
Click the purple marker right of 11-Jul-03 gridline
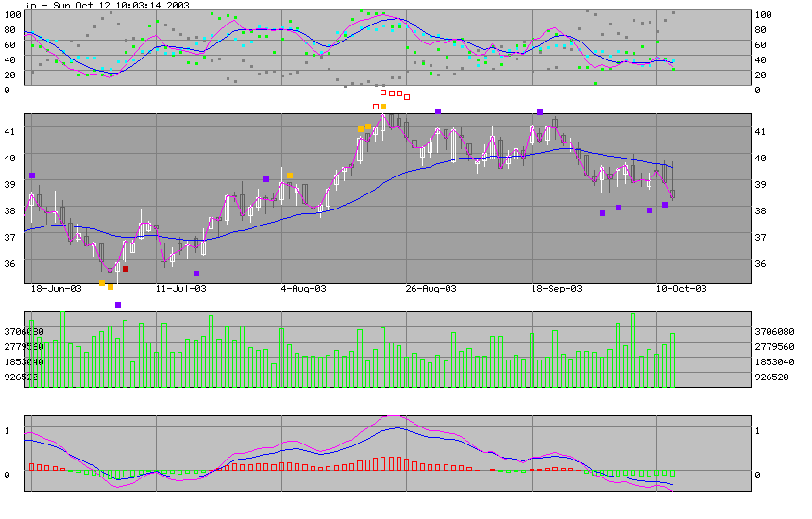196,274
